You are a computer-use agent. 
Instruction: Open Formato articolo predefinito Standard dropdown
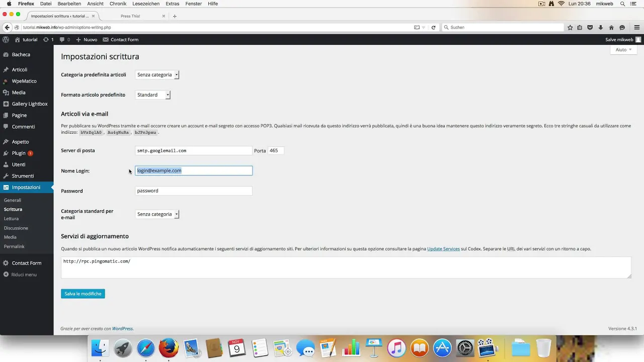click(x=153, y=95)
